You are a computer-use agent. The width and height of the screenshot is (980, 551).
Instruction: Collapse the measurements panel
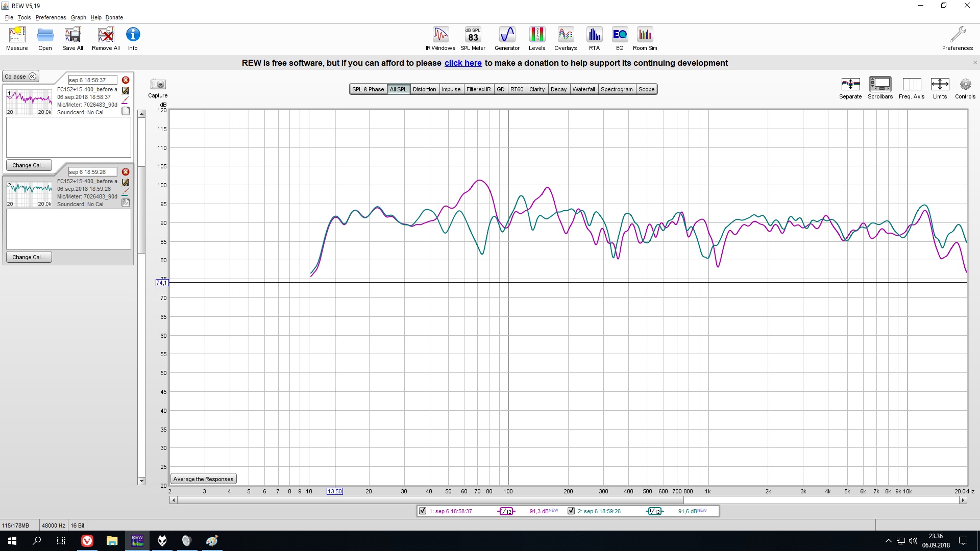(20, 77)
